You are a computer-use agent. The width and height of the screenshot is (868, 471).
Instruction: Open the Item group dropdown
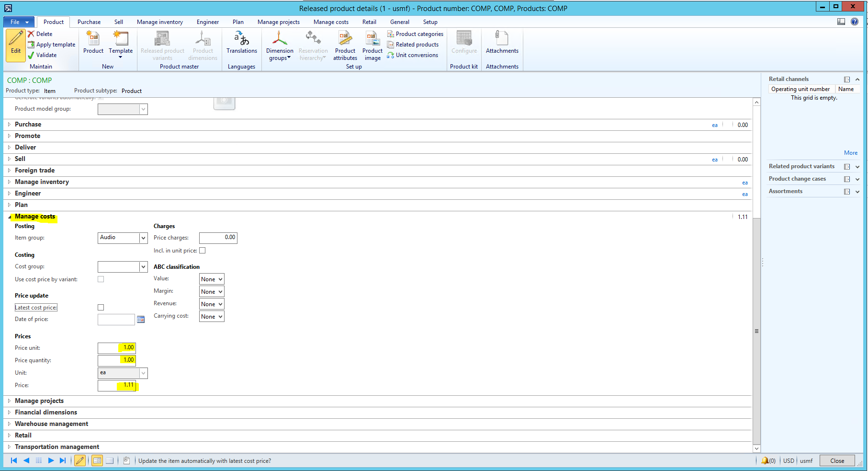click(x=143, y=238)
